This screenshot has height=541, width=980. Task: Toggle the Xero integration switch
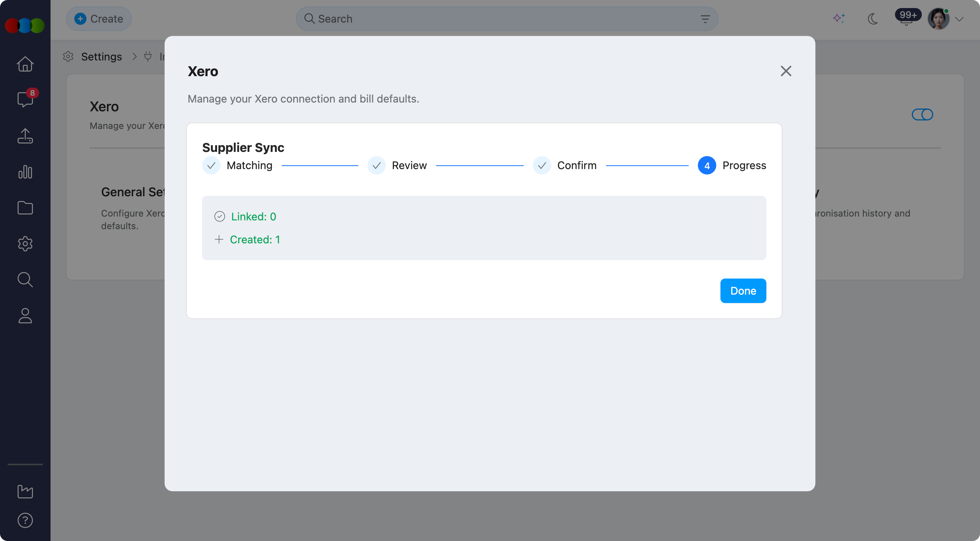tap(922, 114)
